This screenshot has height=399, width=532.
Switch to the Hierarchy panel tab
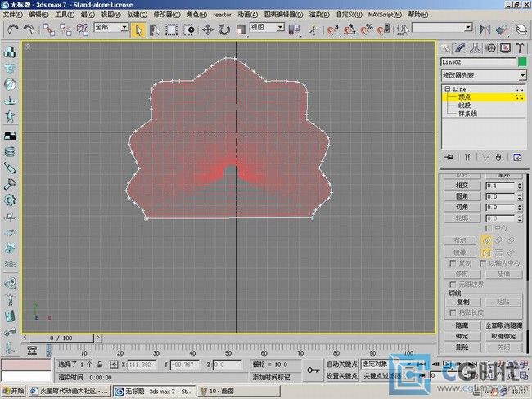tap(476, 48)
